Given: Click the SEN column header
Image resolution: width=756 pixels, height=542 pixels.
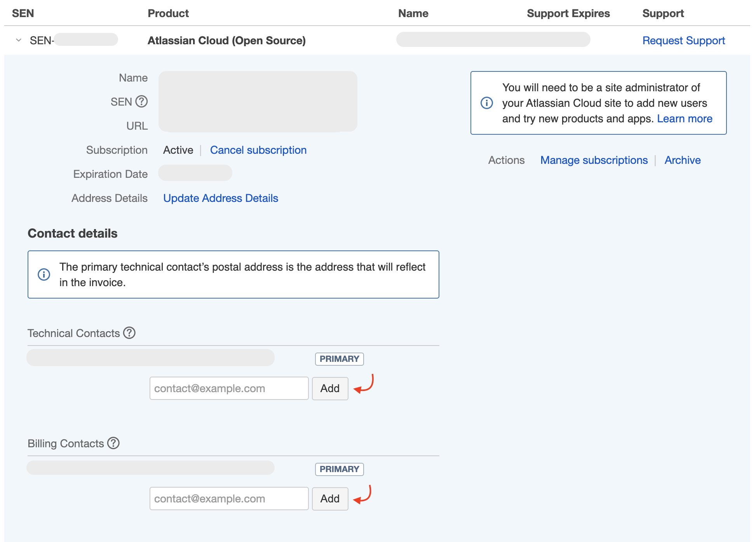Looking at the screenshot, I should (x=23, y=13).
